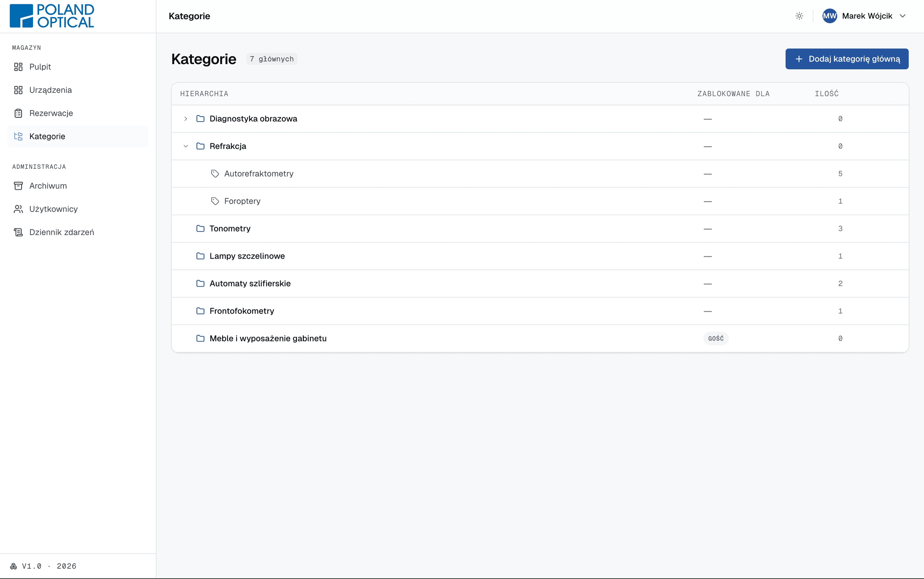Open Dziennik zdarzeń log
The width and height of the screenshot is (924, 579).
coord(78,232)
